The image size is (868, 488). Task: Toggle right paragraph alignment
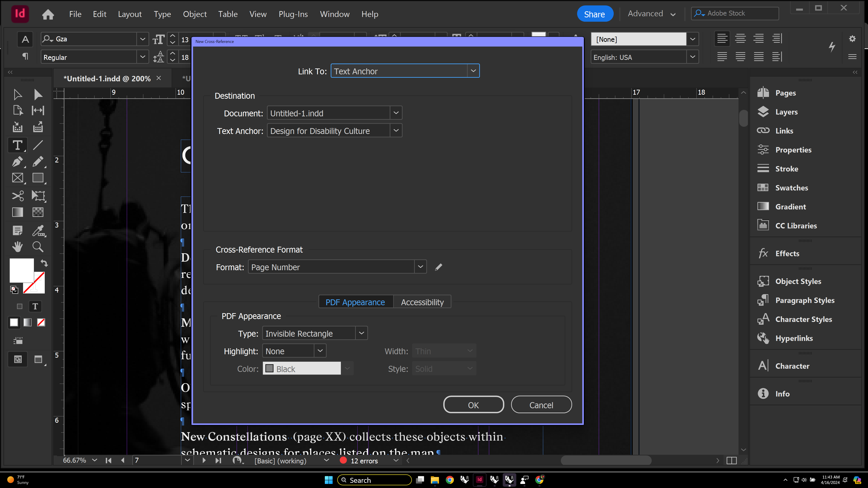(759, 38)
